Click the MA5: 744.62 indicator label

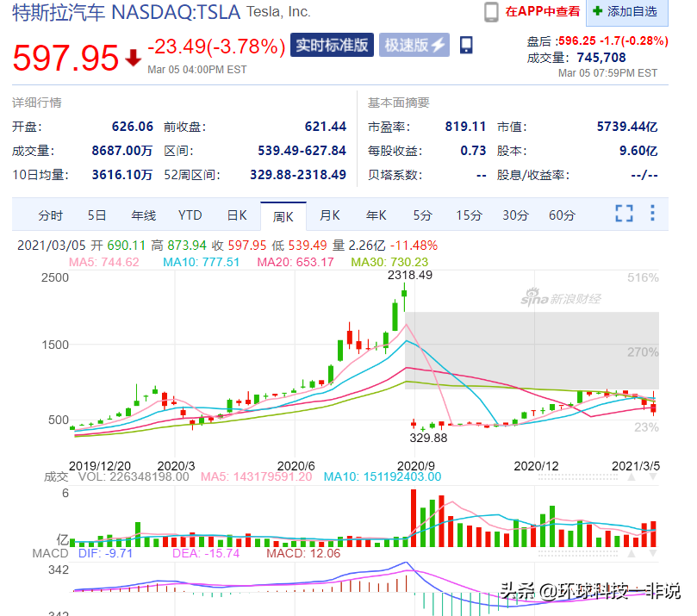coord(104,262)
